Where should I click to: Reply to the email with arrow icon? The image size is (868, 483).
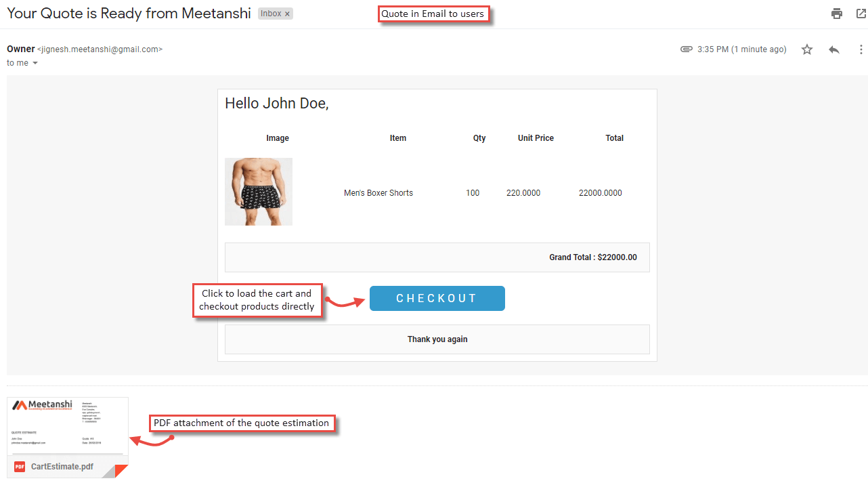pyautogui.click(x=834, y=49)
